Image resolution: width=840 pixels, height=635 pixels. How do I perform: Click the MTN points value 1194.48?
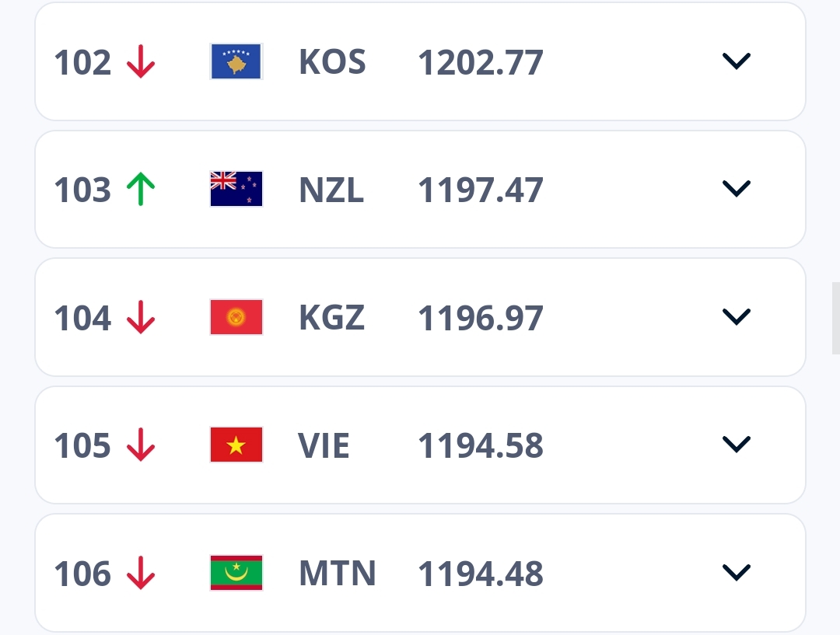click(x=481, y=574)
